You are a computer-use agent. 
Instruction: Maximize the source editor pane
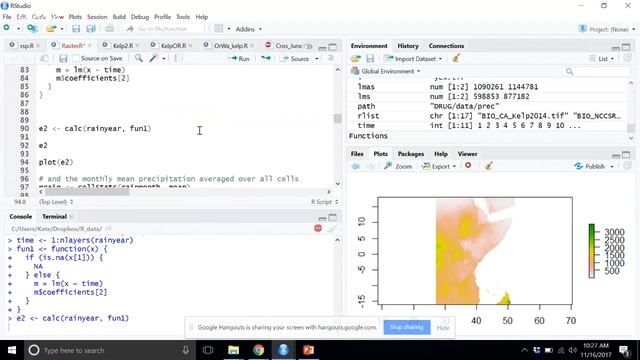point(333,47)
